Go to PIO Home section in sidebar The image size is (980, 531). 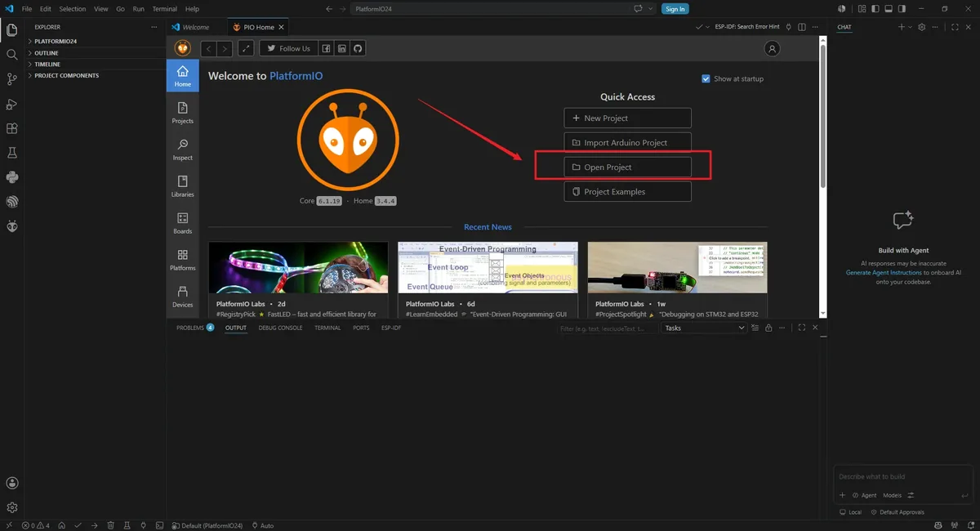183,76
